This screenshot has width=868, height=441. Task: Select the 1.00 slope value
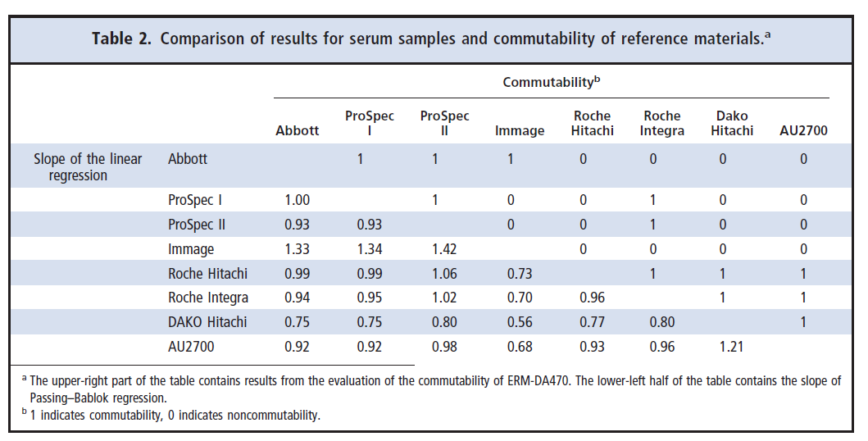click(298, 200)
